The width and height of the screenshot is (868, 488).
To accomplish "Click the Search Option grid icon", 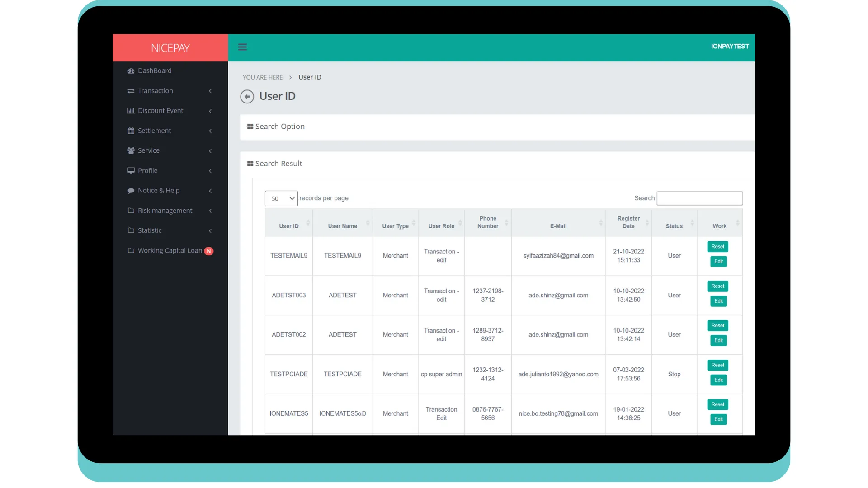I will tap(250, 127).
